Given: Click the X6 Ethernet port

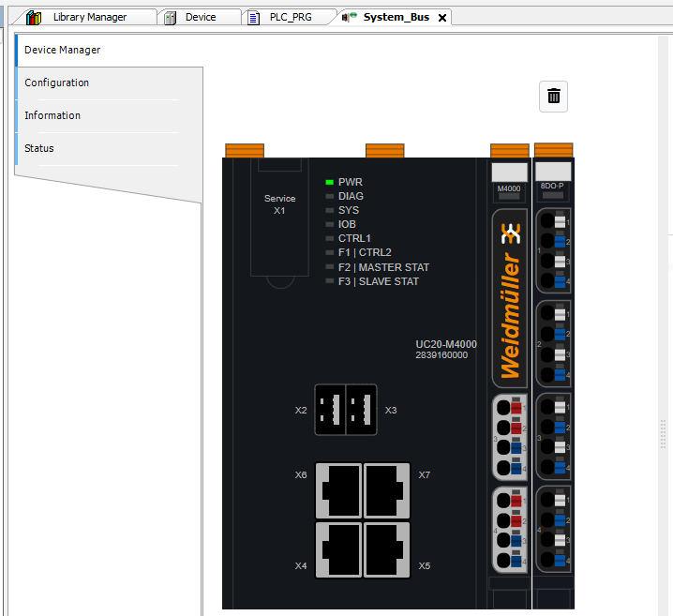Looking at the screenshot, I should 338,490.
